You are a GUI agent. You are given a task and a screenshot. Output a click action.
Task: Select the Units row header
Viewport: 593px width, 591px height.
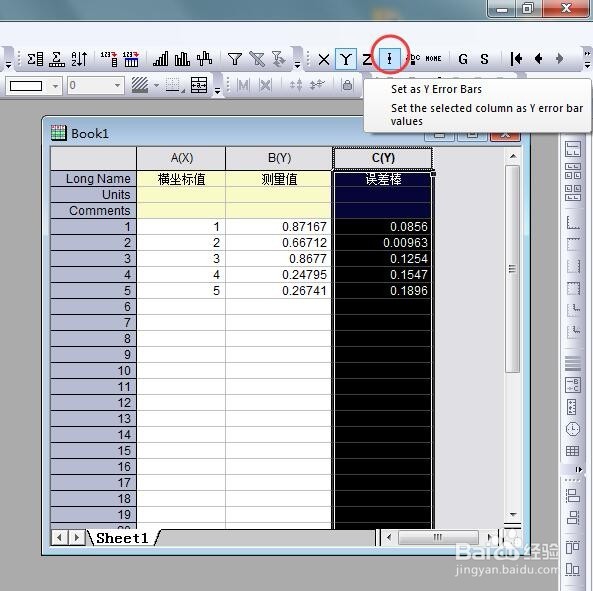(x=93, y=195)
